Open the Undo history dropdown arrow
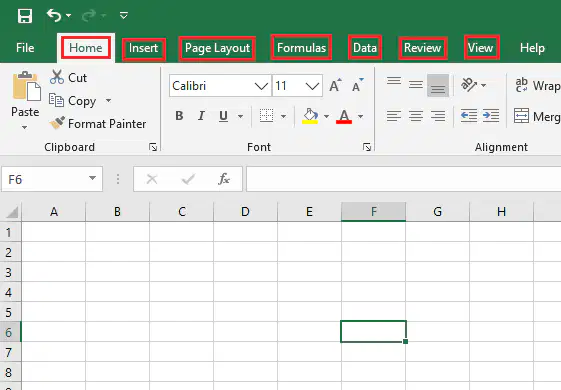The image size is (561, 390). point(68,16)
